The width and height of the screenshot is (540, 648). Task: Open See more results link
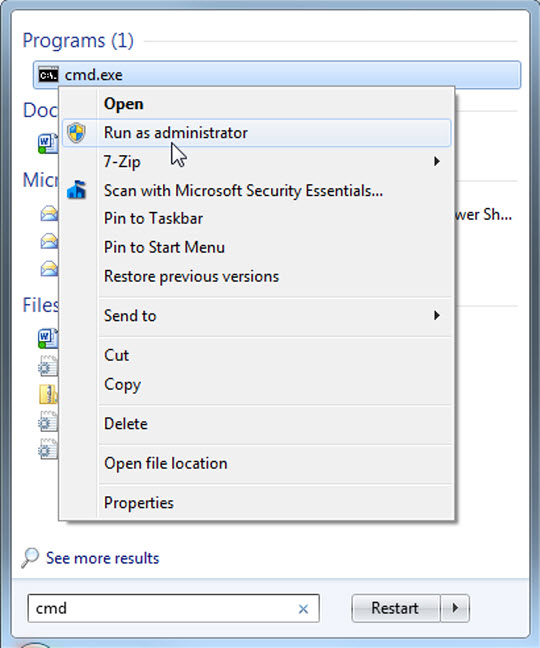[102, 558]
